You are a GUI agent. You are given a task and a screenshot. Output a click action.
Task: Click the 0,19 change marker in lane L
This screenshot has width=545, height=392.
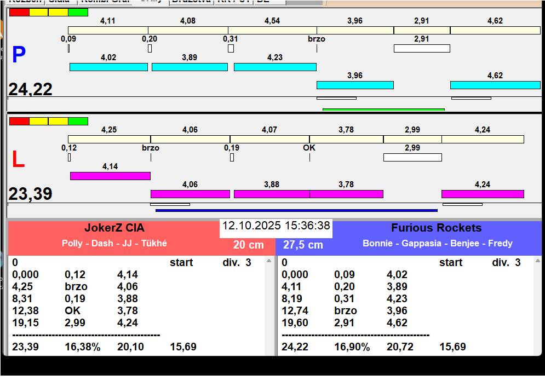point(232,158)
